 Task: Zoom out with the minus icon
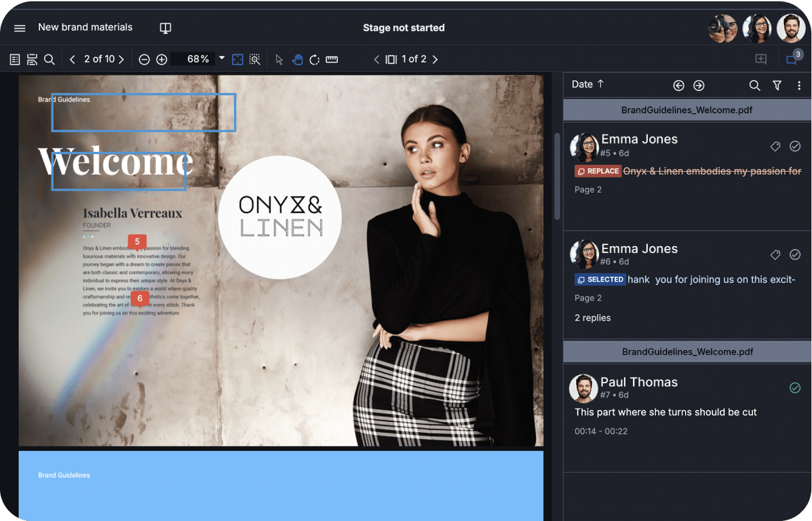tap(144, 60)
